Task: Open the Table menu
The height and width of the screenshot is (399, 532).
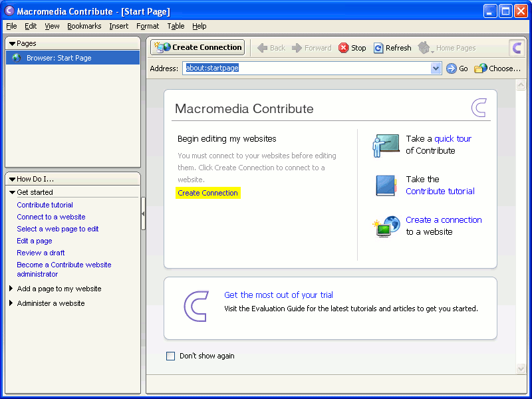Action: coord(176,26)
